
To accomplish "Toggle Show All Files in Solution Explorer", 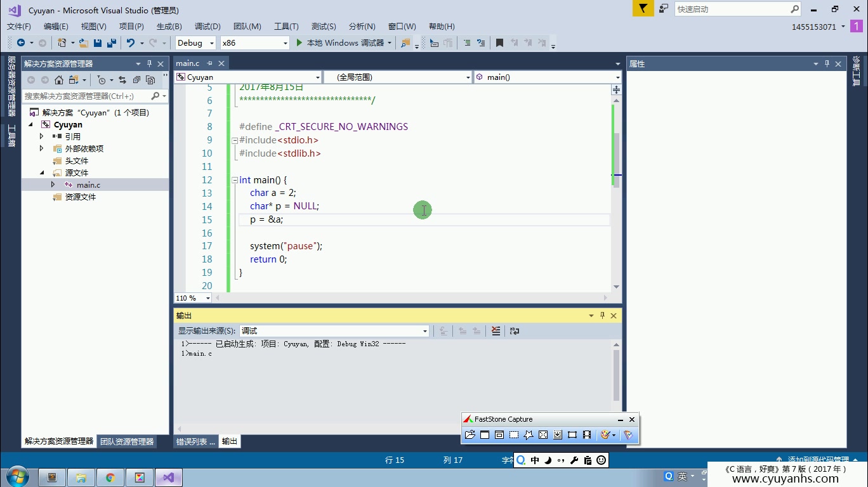I will (150, 80).
